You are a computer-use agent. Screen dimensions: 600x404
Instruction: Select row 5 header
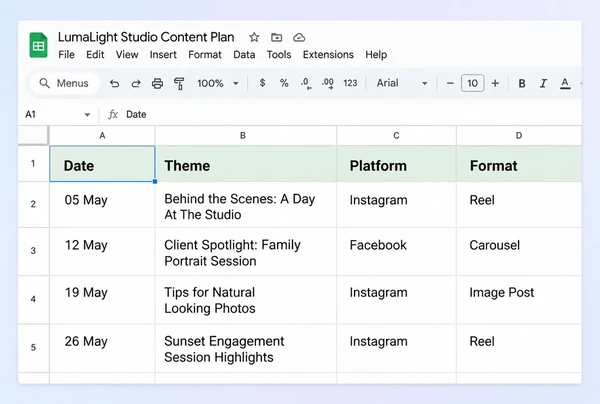[33, 348]
